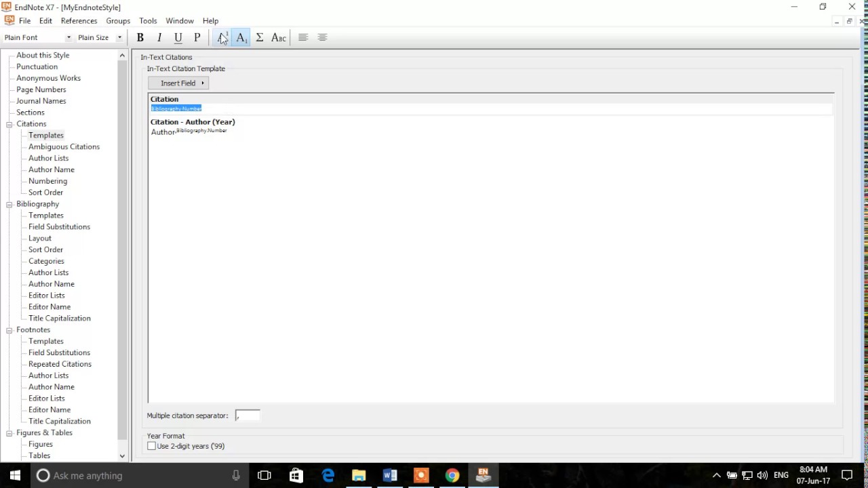868x488 pixels.
Task: Open Field Substitutions under Bibliography
Action: (x=59, y=226)
